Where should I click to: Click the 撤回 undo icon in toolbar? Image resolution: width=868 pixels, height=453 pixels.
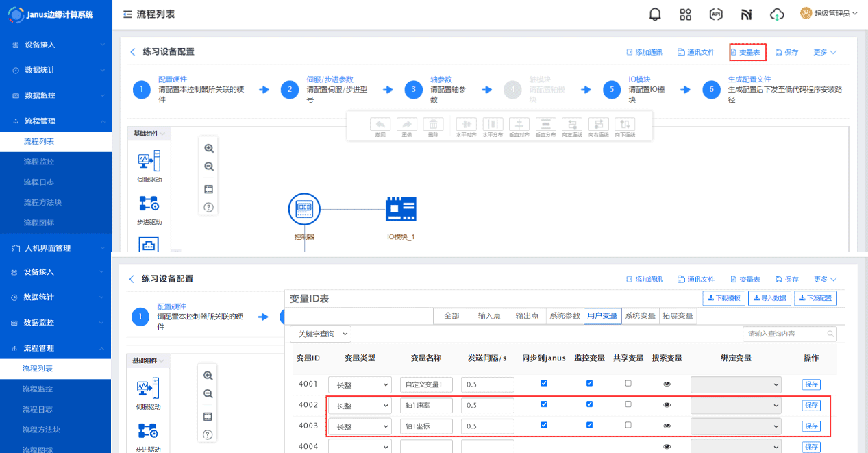pyautogui.click(x=380, y=125)
